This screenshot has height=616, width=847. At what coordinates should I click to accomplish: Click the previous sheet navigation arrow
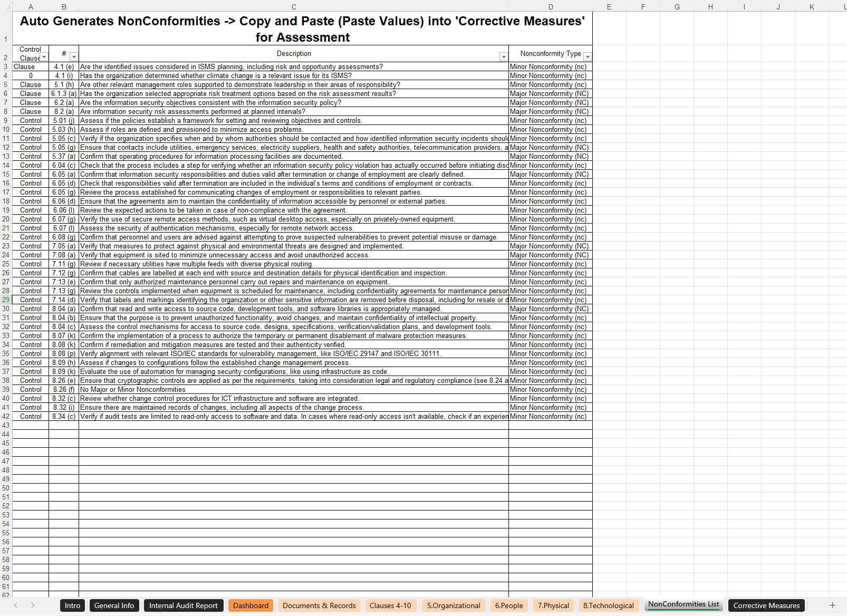15,605
